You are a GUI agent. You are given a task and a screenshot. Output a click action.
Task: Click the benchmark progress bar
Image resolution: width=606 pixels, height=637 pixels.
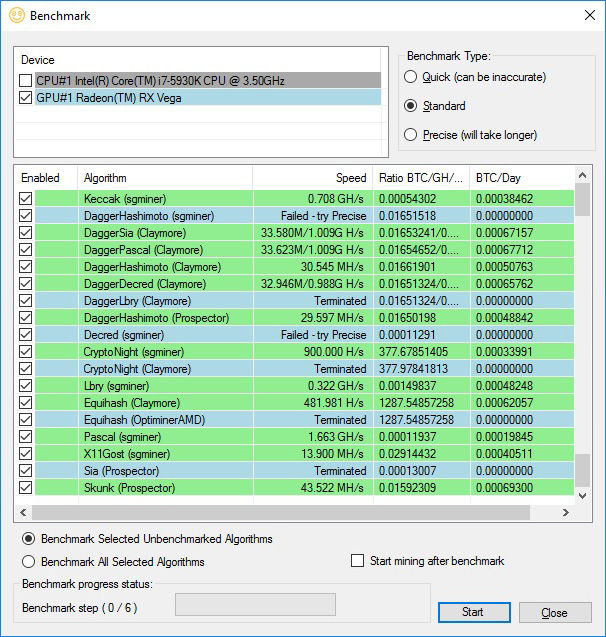(x=255, y=604)
